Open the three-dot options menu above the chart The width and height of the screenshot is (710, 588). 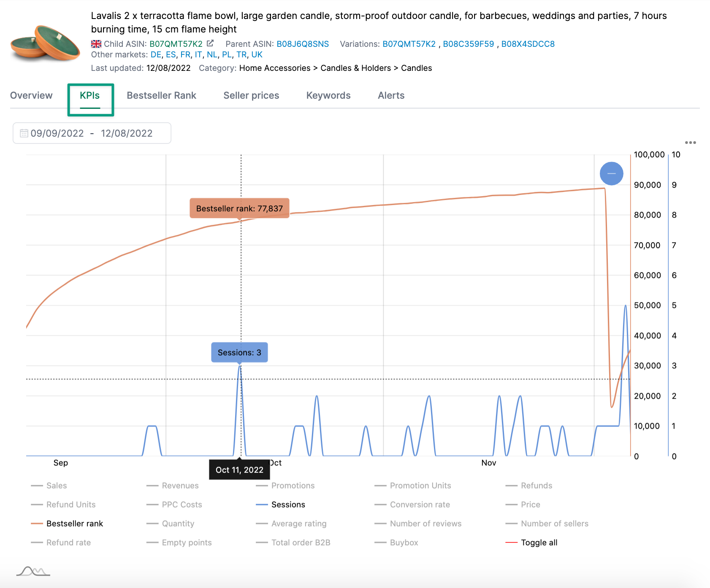[691, 143]
